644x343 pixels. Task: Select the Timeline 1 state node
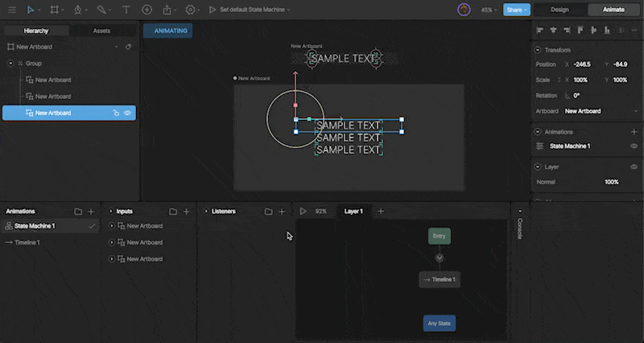coord(440,279)
